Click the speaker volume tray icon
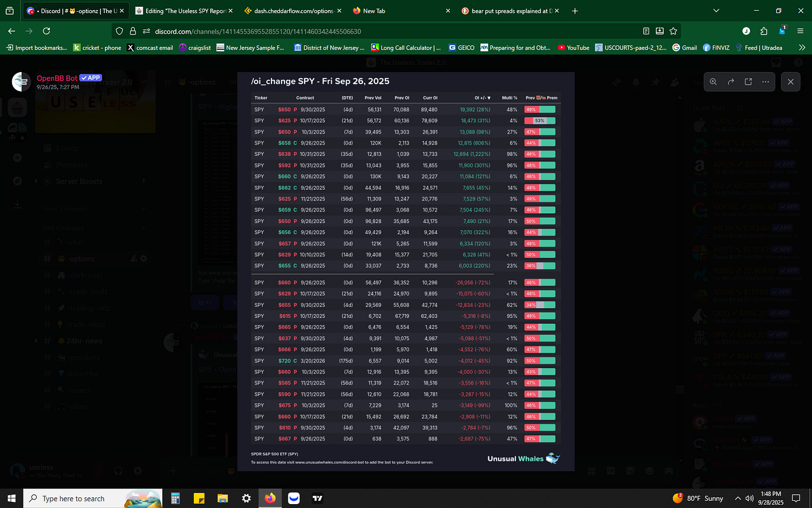The width and height of the screenshot is (812, 508). pyautogui.click(x=750, y=498)
